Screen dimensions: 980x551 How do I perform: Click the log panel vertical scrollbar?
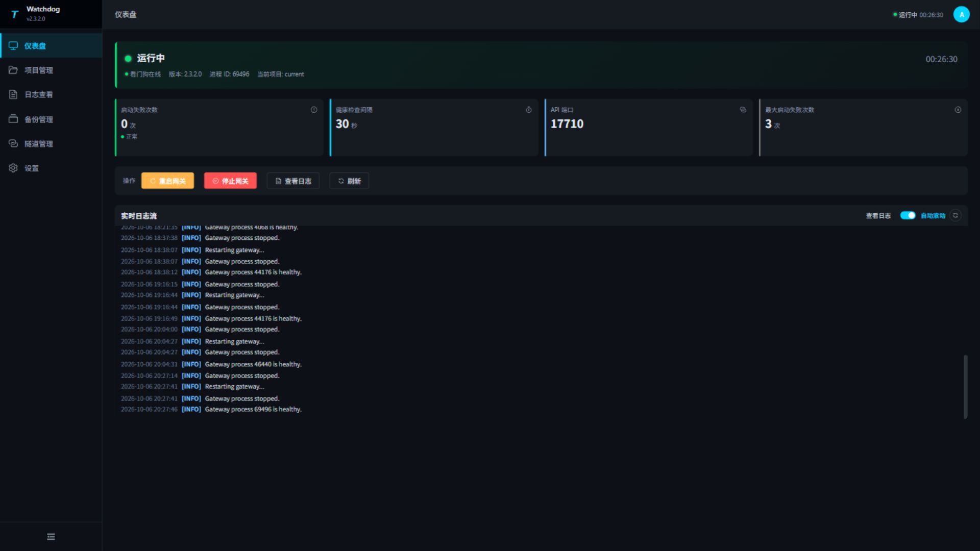(x=965, y=387)
